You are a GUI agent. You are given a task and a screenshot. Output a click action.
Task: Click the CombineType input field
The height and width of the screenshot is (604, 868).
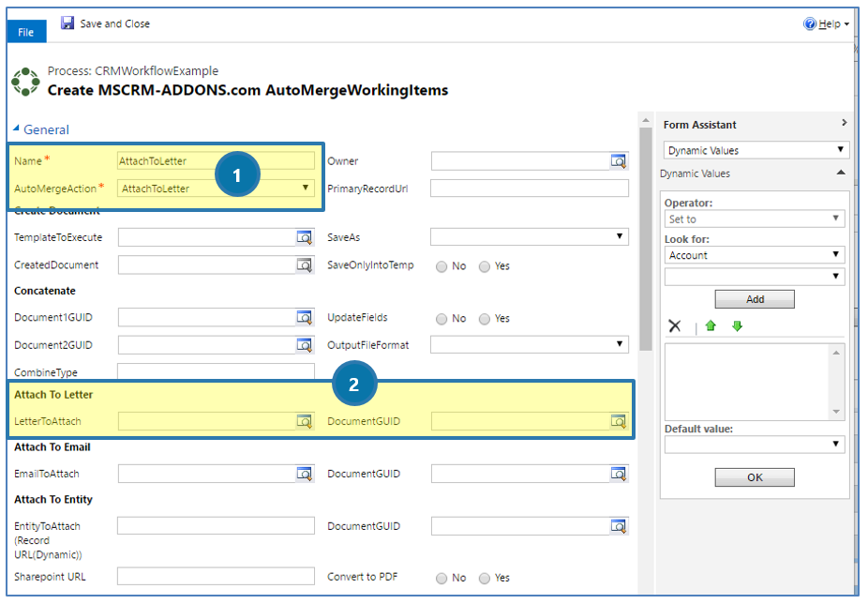pyautogui.click(x=216, y=371)
